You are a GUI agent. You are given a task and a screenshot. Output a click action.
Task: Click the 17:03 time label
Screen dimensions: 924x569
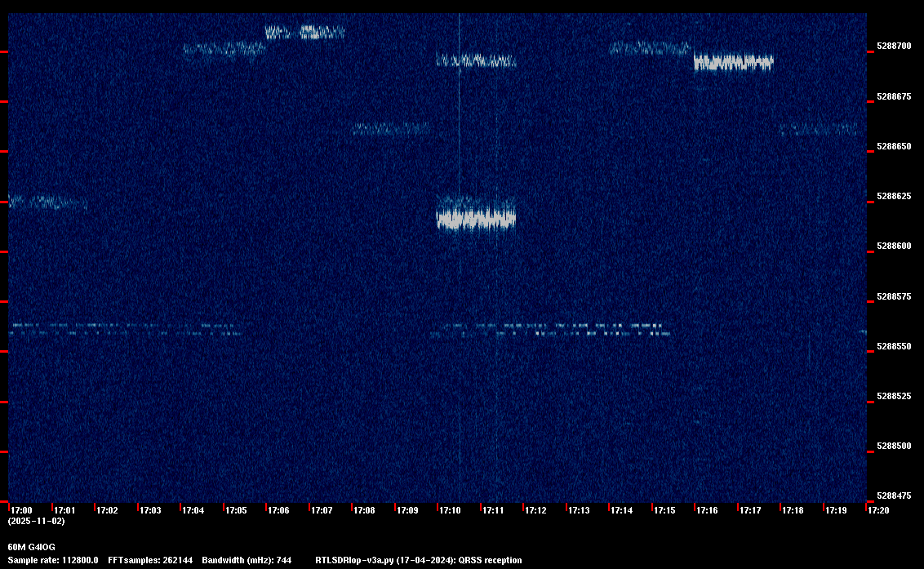pos(150,510)
